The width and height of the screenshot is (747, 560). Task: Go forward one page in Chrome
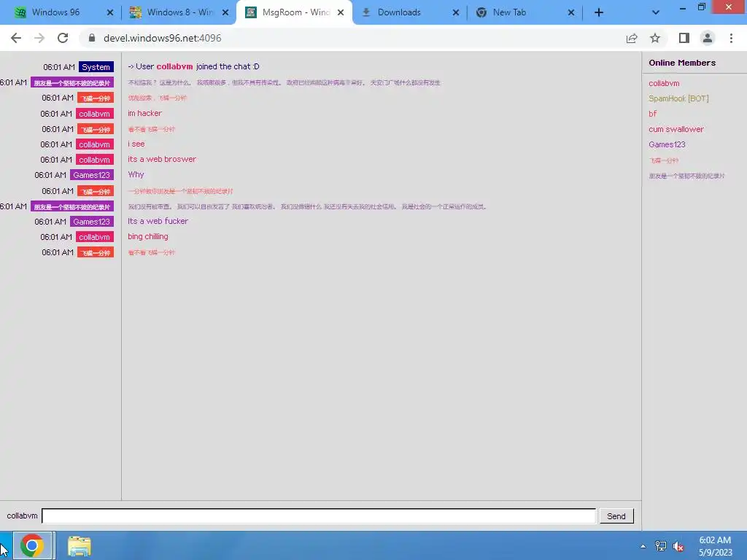[x=39, y=38]
